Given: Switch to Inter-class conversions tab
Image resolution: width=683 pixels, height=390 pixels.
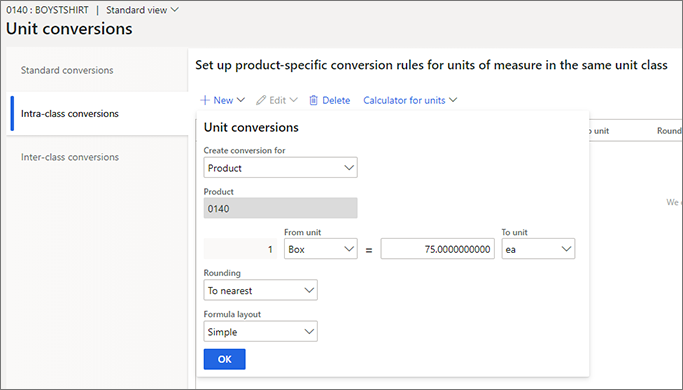Looking at the screenshot, I should tap(70, 157).
